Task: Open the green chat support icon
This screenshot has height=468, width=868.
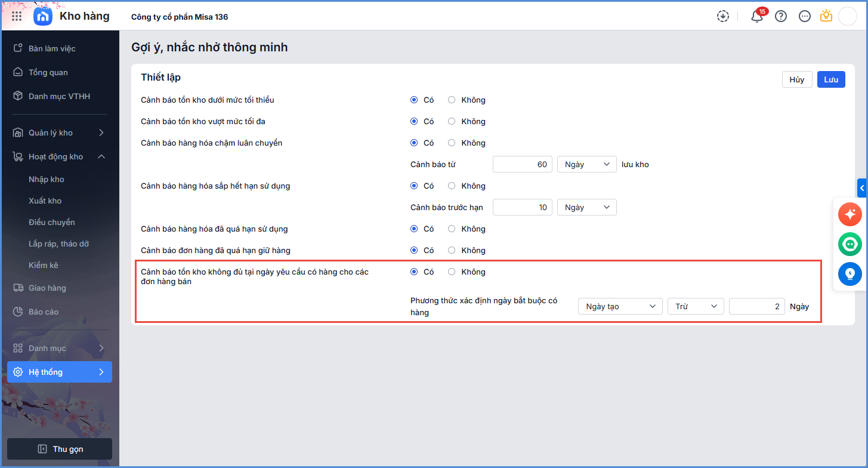Action: [x=850, y=244]
